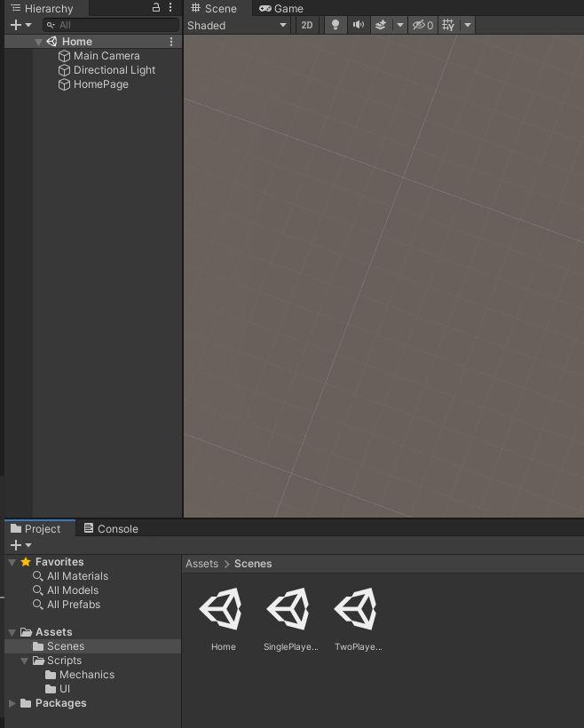
Task: Open the Home scene kebab menu in the Hierarchy
Action: point(171,42)
